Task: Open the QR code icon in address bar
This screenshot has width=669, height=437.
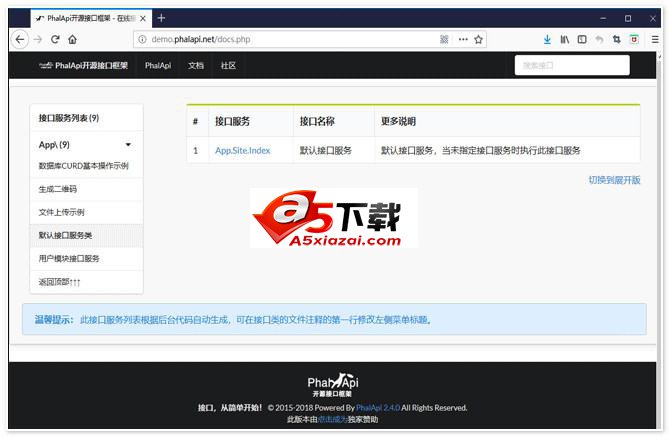Action: tap(444, 39)
